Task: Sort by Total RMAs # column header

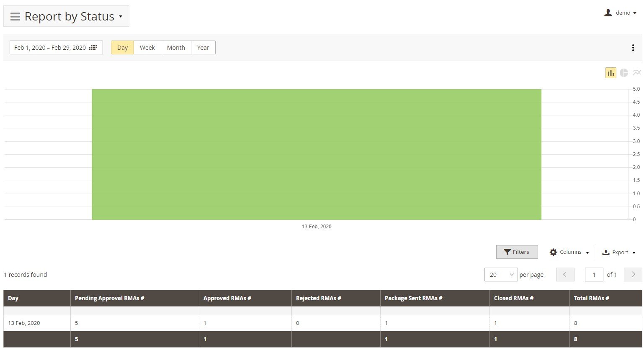Action: point(606,298)
